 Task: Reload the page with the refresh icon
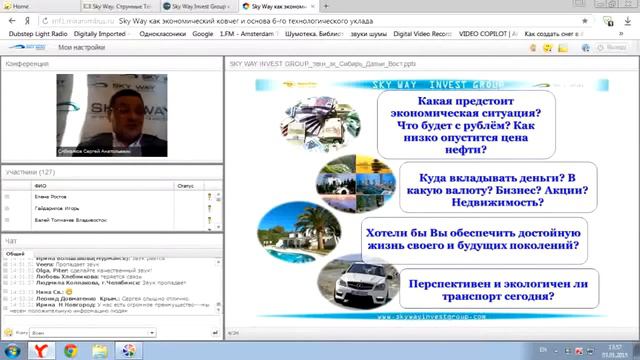tap(45, 21)
